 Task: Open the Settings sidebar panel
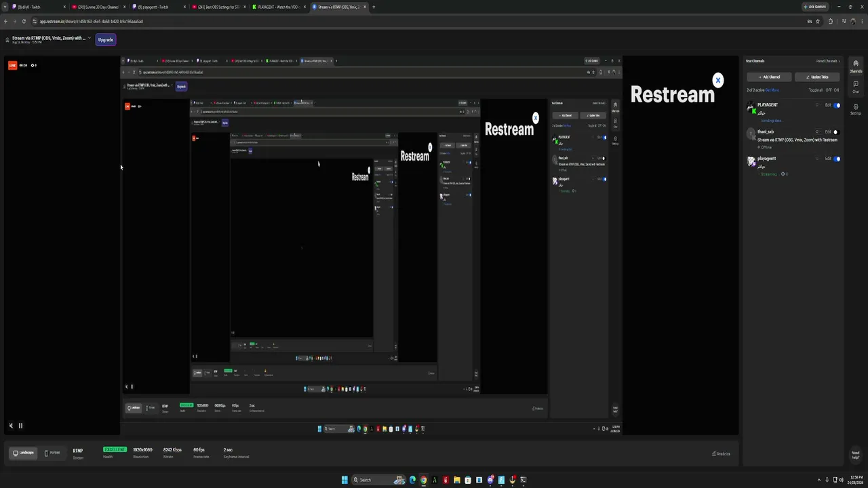pyautogui.click(x=856, y=108)
